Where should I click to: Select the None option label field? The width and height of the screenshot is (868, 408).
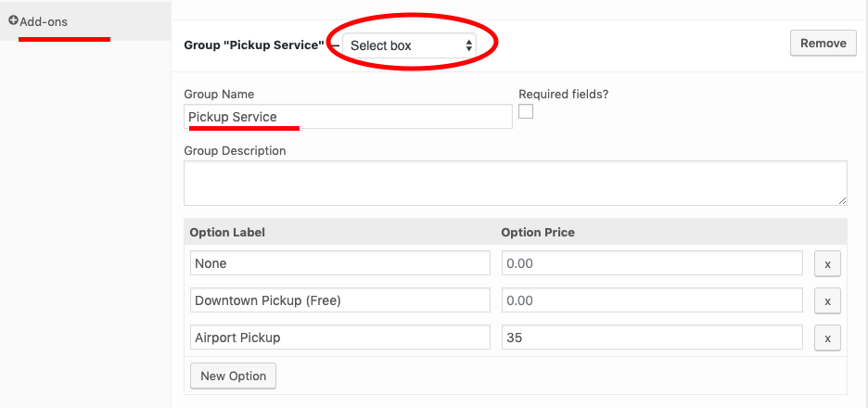(340, 263)
